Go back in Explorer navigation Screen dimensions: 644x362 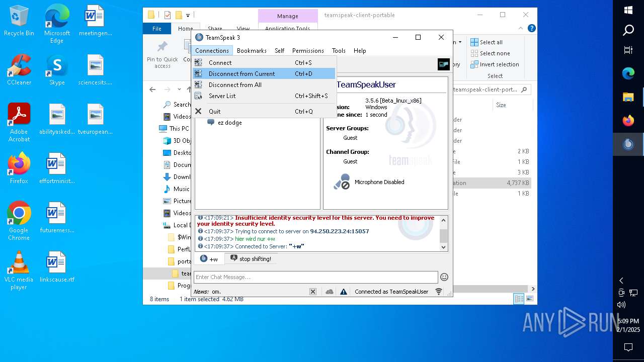click(153, 89)
